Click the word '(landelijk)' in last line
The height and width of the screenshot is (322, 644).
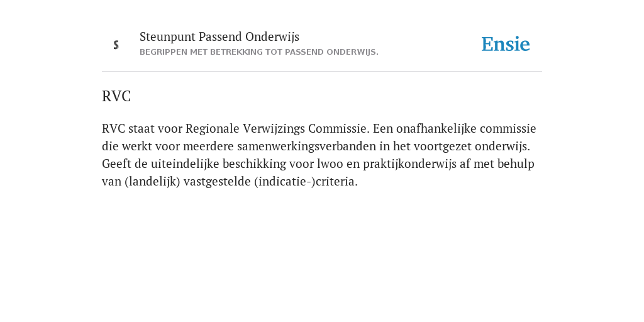click(152, 182)
